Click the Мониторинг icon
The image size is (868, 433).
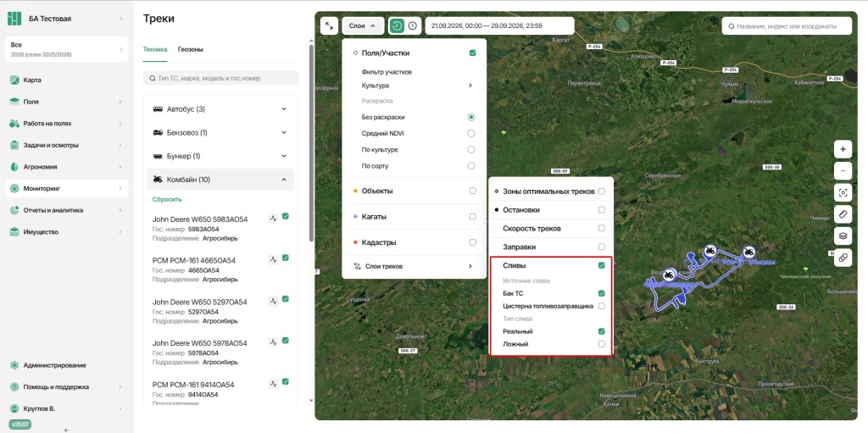[14, 189]
